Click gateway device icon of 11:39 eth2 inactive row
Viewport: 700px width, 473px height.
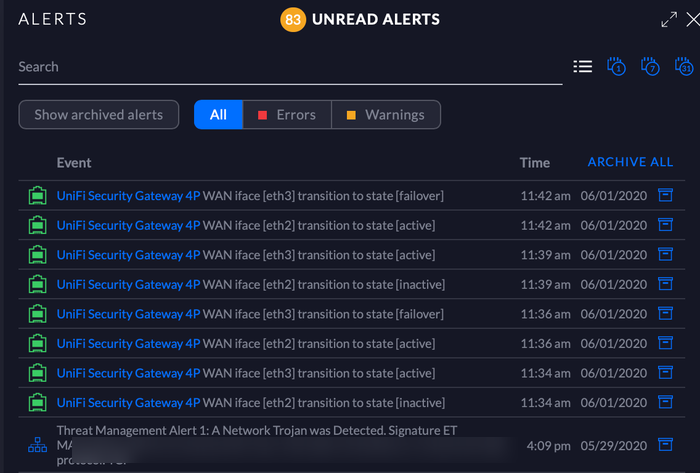point(38,284)
